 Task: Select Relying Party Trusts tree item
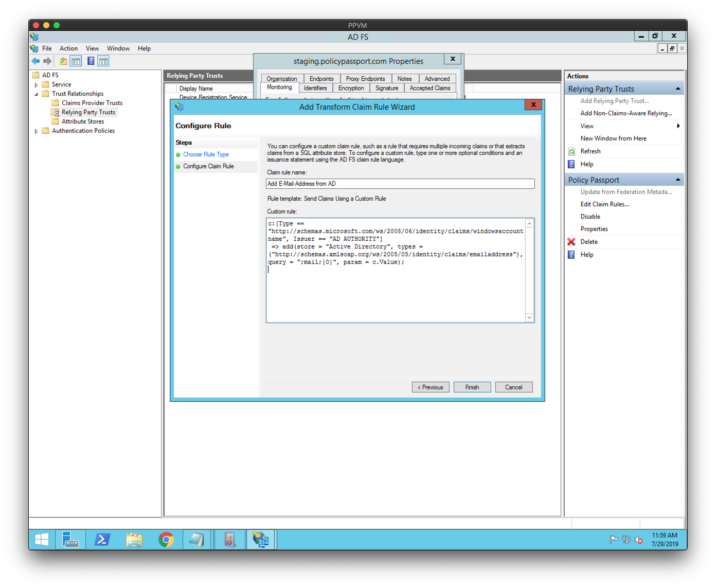[x=88, y=112]
